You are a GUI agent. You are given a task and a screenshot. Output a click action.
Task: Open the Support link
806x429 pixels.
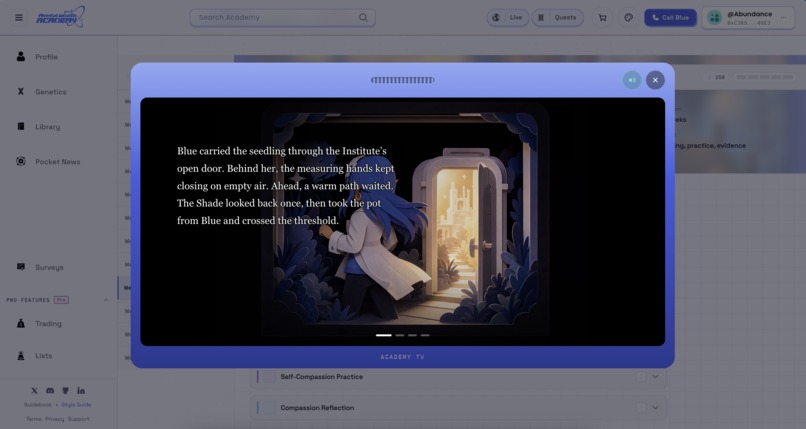(x=79, y=419)
